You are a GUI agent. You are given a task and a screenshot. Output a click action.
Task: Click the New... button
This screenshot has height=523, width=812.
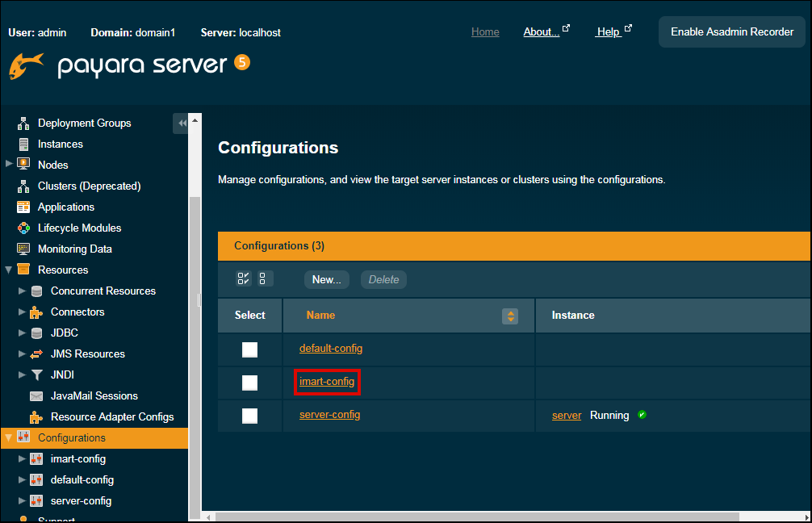coord(326,280)
